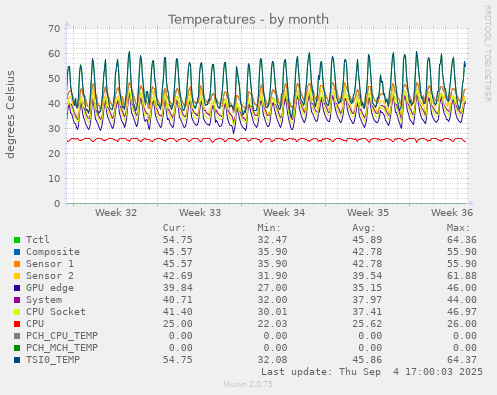This screenshot has height=395, width=497.
Task: Click the Week 36 axis label
Action: click(x=452, y=213)
